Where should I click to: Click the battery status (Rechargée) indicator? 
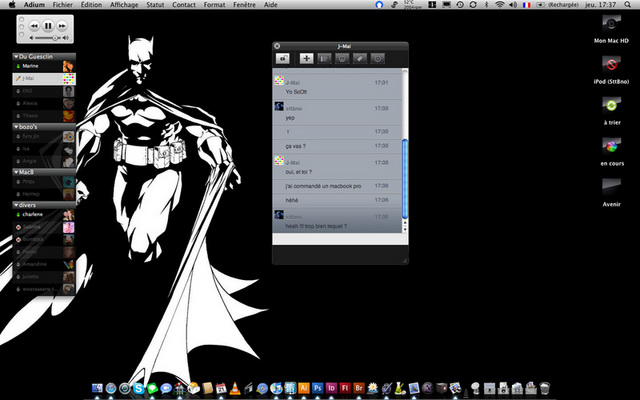pyautogui.click(x=557, y=5)
